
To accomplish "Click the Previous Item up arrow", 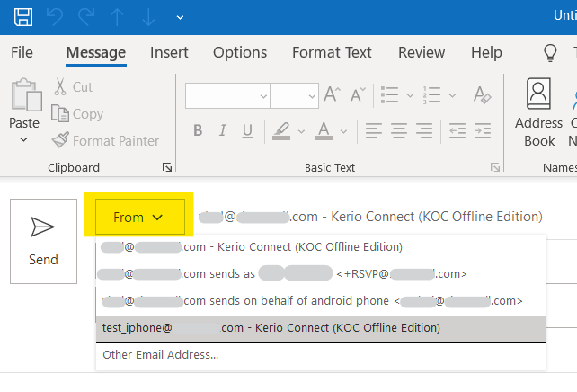I will pos(117,17).
